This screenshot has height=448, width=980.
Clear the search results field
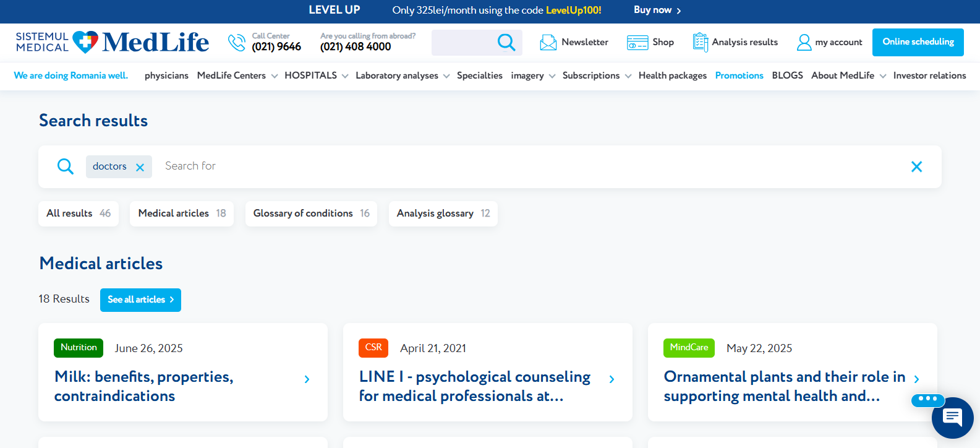click(916, 166)
